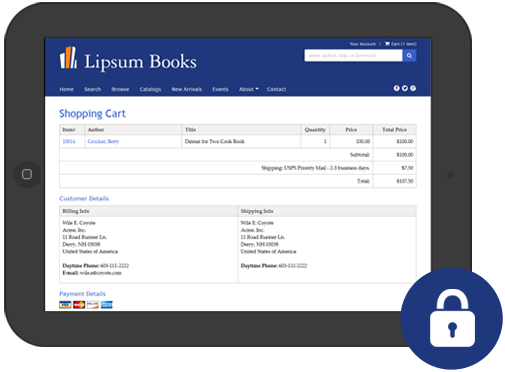Viewport: 505px width, 372px height.
Task: Open the third social media icon
Action: (413, 88)
